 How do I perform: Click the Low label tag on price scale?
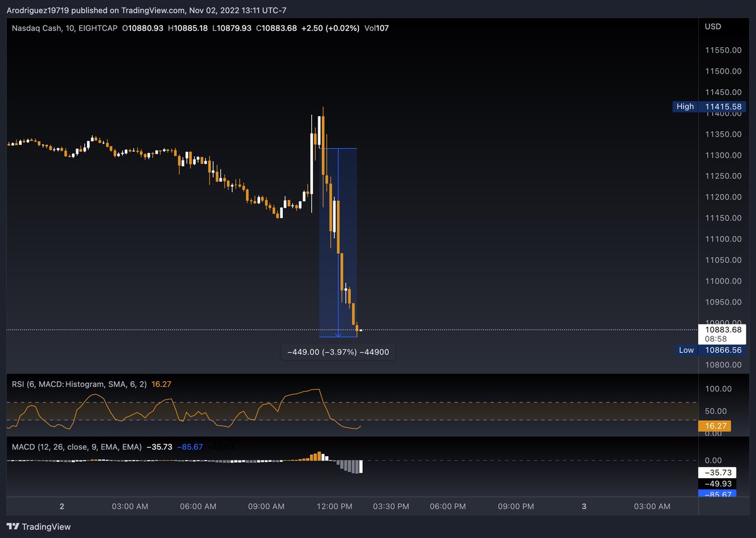coord(686,350)
